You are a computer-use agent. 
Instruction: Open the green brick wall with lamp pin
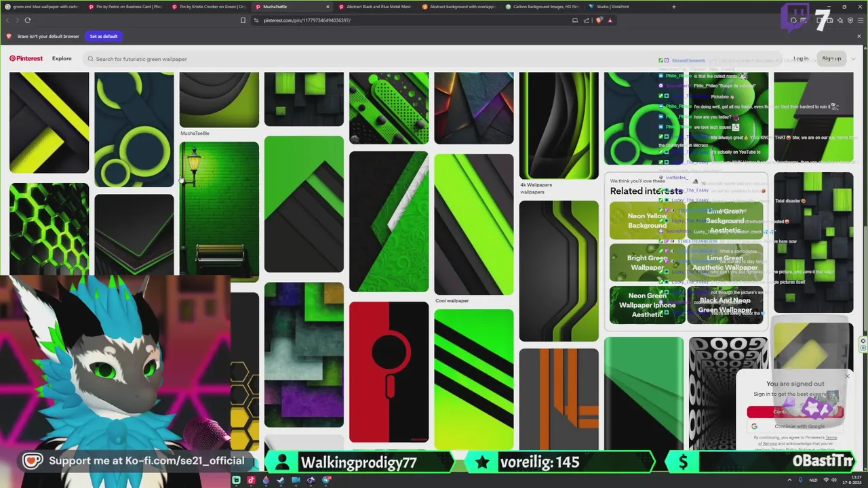[219, 211]
